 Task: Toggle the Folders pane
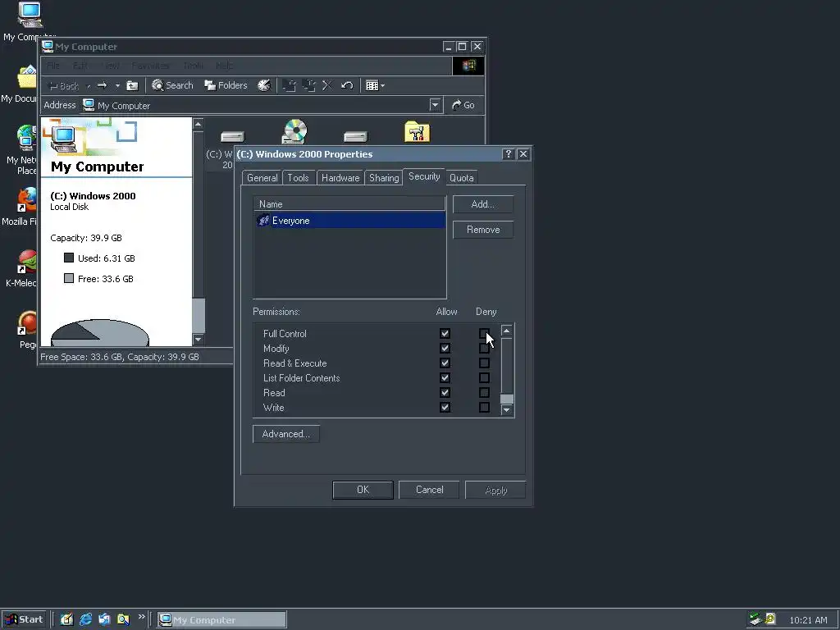point(226,85)
